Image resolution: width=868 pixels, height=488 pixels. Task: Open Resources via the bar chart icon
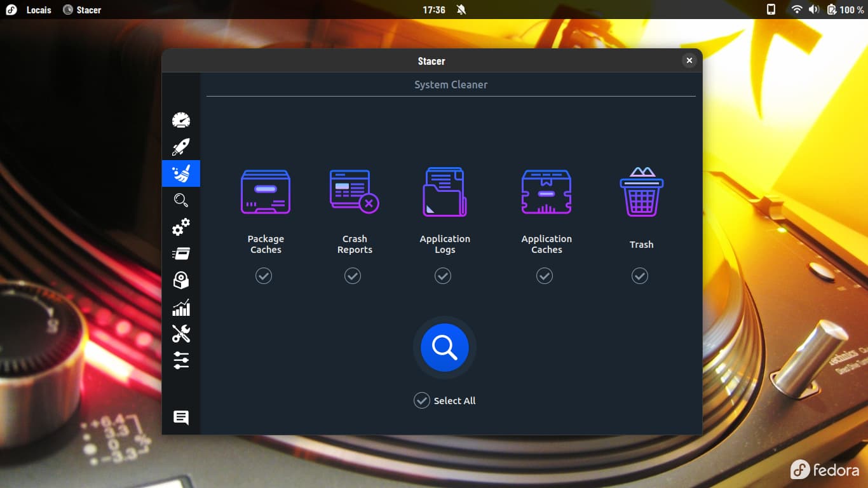point(181,308)
